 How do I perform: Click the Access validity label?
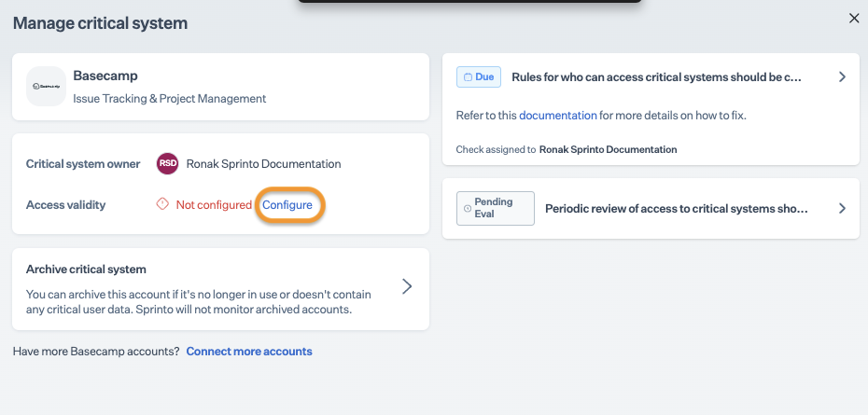click(x=65, y=205)
